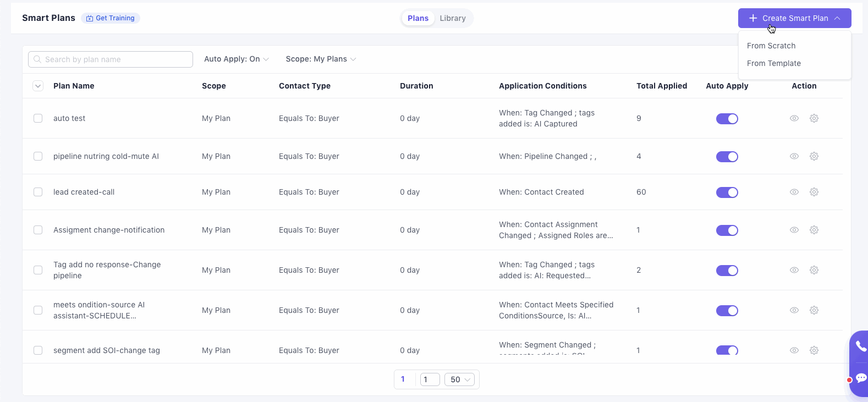View Assigment change-notification plan via eye icon
This screenshot has height=402, width=868.
(794, 230)
